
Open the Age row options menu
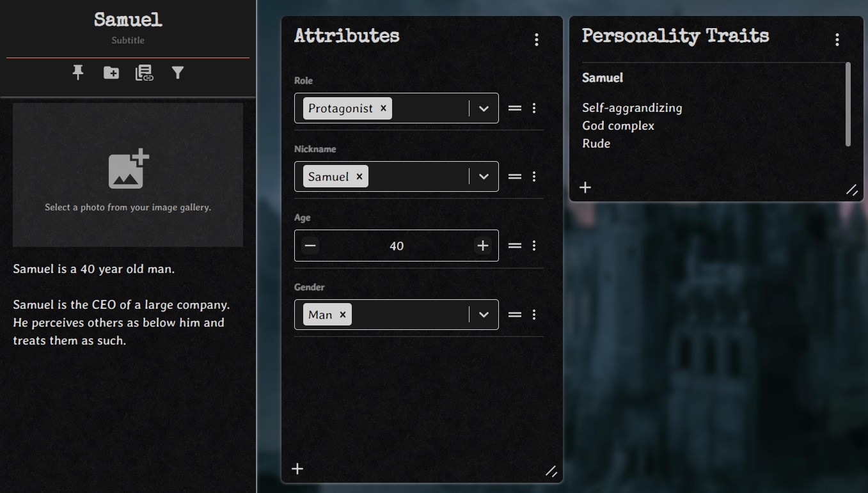(534, 246)
